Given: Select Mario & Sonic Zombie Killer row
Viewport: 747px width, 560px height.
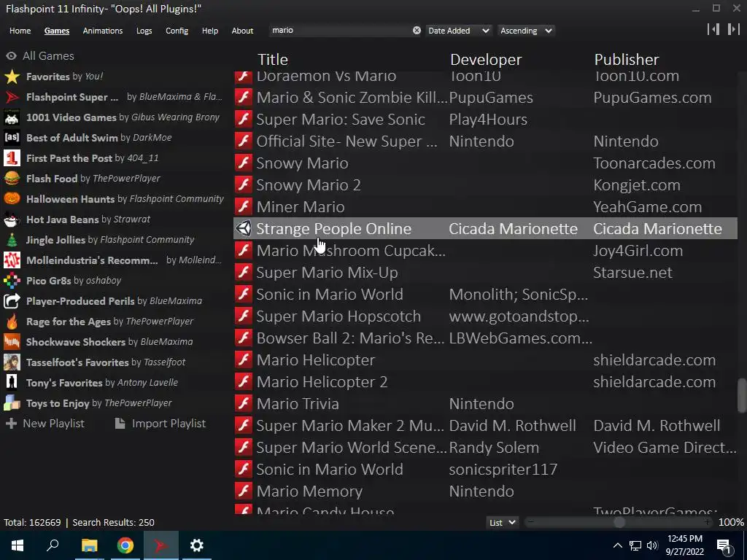Looking at the screenshot, I should (485, 97).
